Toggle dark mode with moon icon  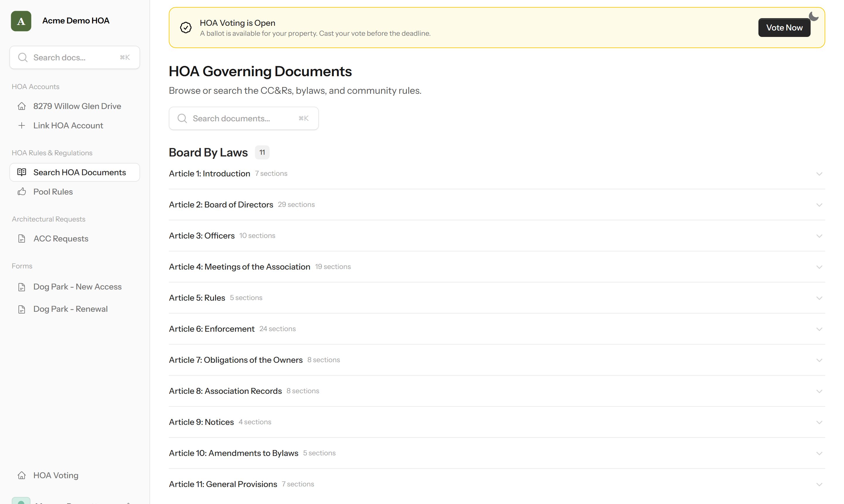pos(814,16)
